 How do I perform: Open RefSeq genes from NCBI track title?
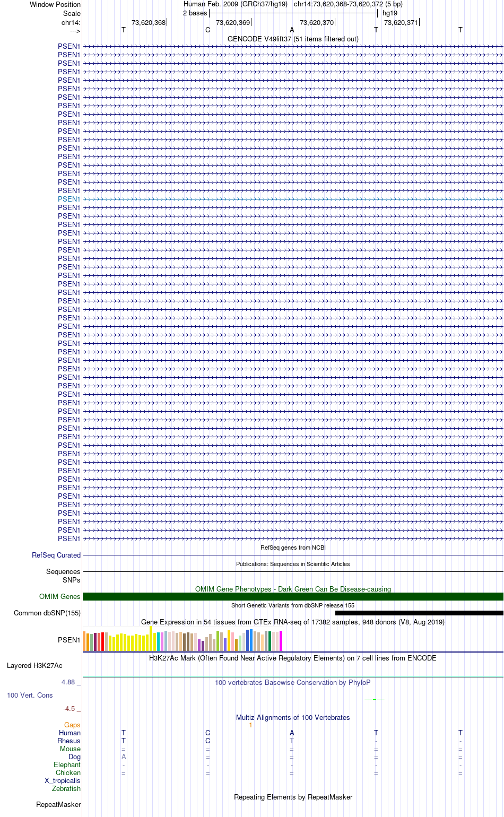coord(293,547)
